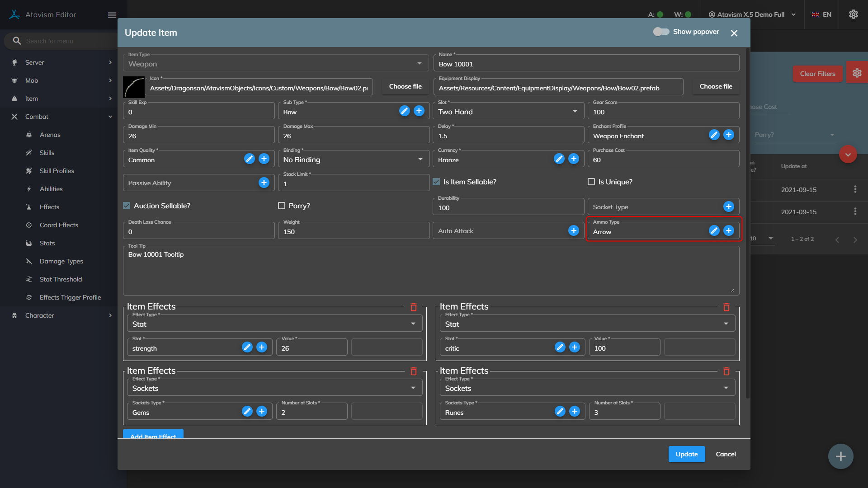Uncheck Is Item Sellable checkbox
868x488 pixels.
tap(436, 182)
